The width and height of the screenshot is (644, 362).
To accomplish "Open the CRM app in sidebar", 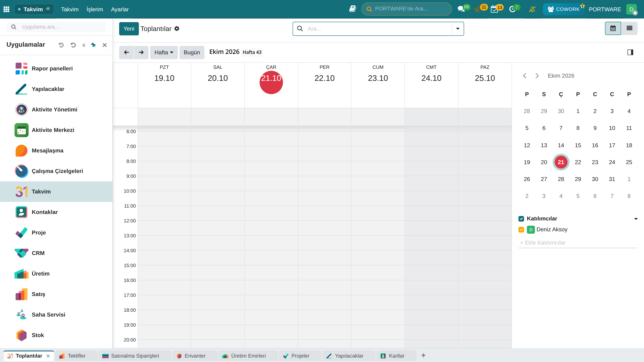I will (56, 253).
